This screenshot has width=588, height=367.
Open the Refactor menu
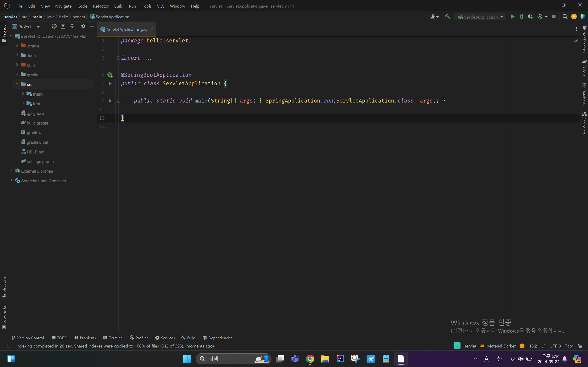(101, 6)
